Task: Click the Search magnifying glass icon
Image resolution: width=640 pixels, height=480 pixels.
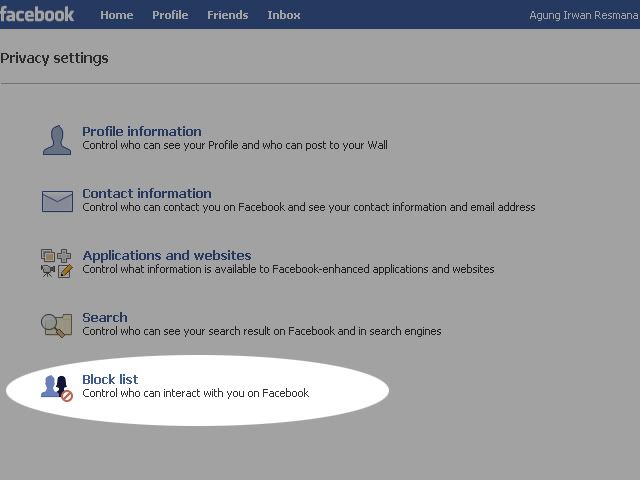Action: pos(57,324)
